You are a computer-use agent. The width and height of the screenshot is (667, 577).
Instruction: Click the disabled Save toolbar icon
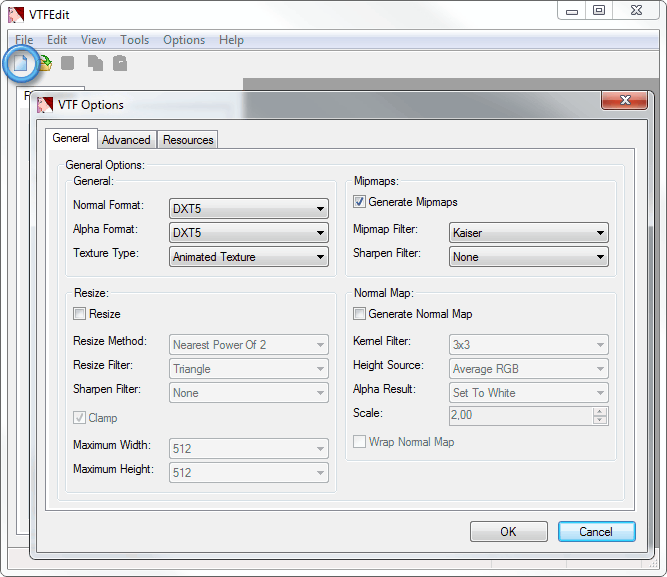[x=67, y=63]
